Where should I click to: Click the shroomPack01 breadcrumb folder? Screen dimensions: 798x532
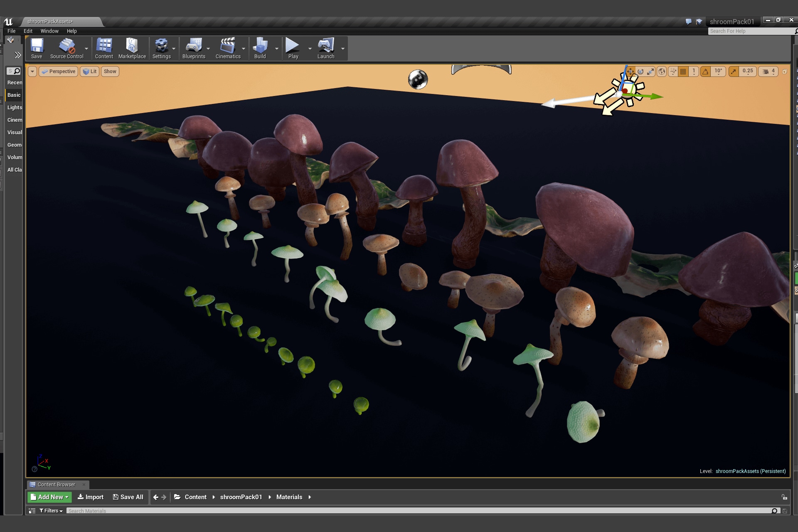click(241, 497)
